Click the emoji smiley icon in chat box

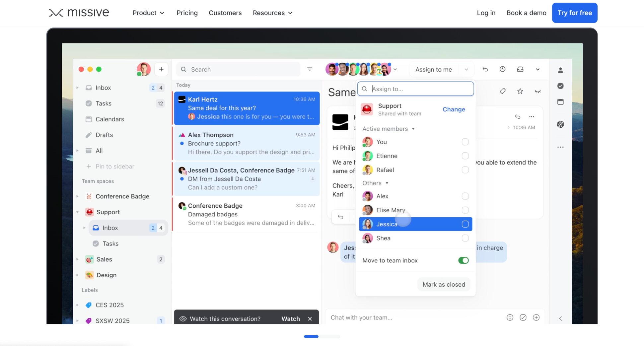point(510,317)
